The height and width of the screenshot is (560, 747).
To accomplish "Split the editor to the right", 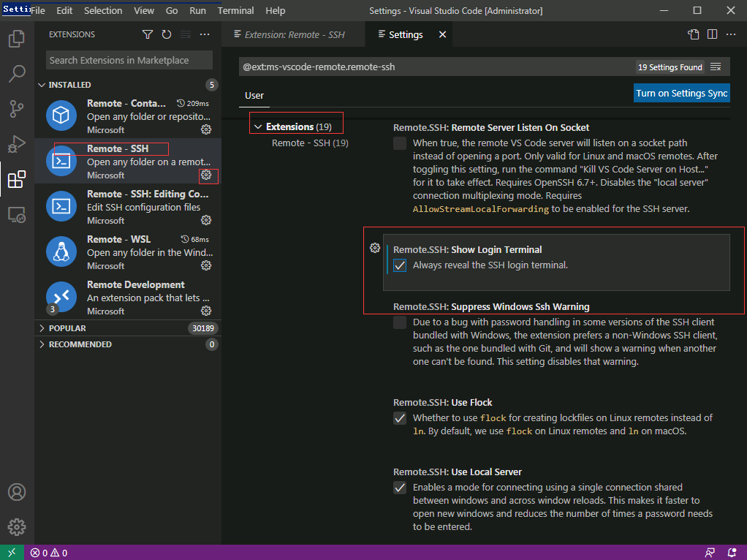I will point(712,34).
